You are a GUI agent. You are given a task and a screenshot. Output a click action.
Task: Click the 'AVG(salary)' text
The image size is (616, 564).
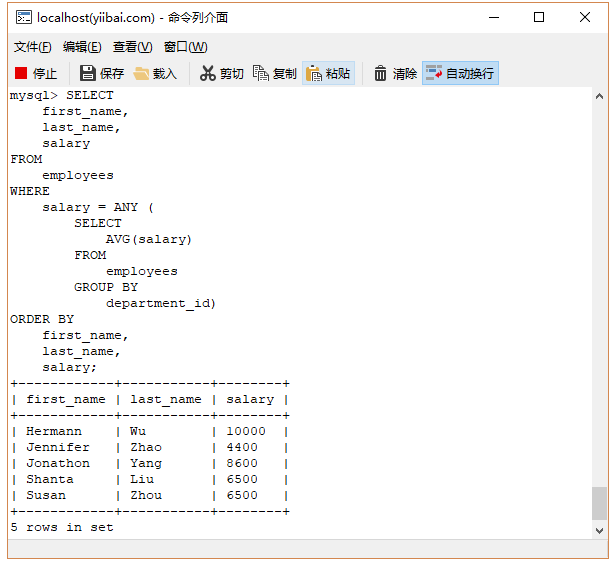click(x=149, y=239)
